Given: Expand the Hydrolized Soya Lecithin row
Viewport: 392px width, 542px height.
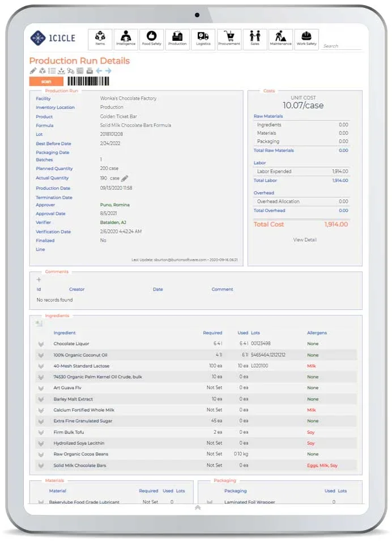Looking at the screenshot, I should (x=41, y=443).
